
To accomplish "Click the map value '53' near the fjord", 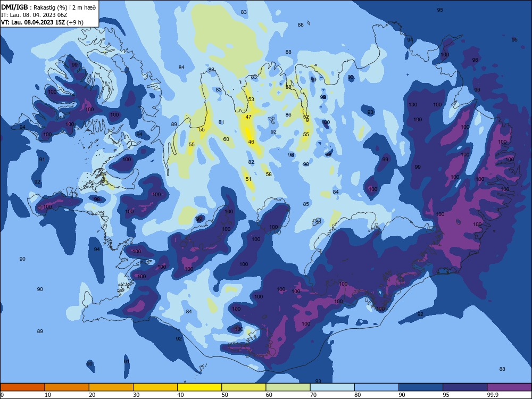I will (x=251, y=99).
